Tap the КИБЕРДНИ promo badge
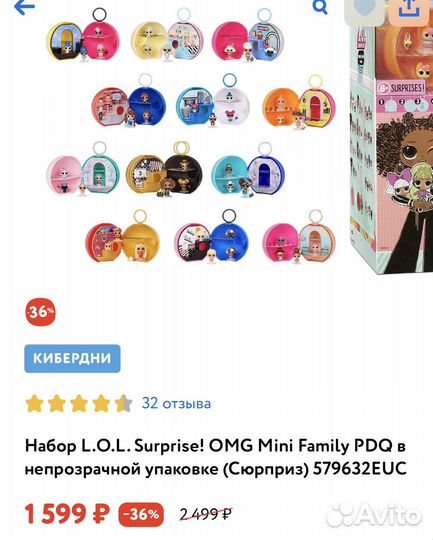The width and height of the screenshot is (433, 540). (72, 359)
